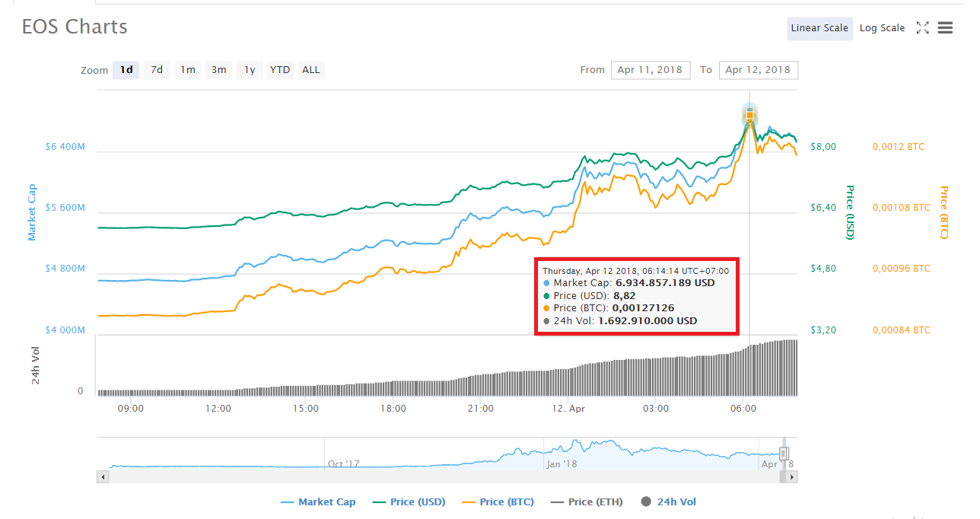Select the 1d zoom range
The height and width of the screenshot is (519, 980).
[126, 70]
